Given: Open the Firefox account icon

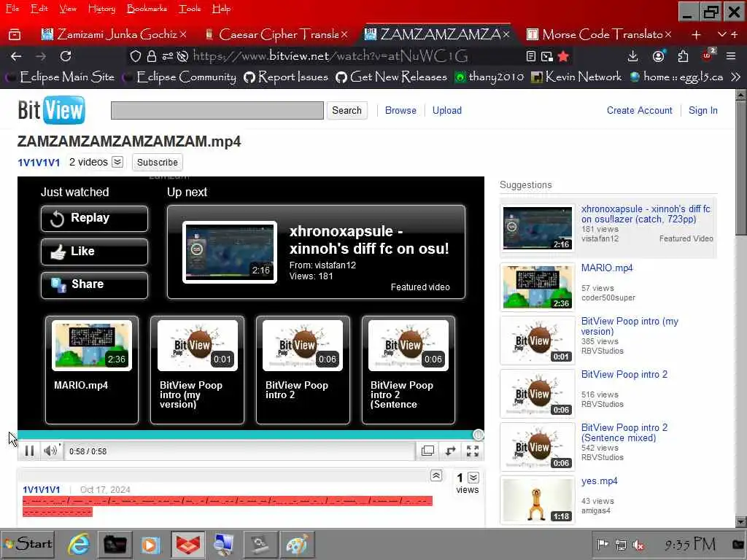Looking at the screenshot, I should [x=659, y=57].
